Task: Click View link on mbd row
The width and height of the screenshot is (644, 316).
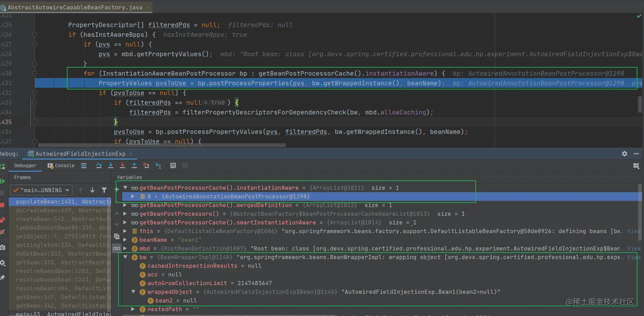Action: [x=633, y=248]
